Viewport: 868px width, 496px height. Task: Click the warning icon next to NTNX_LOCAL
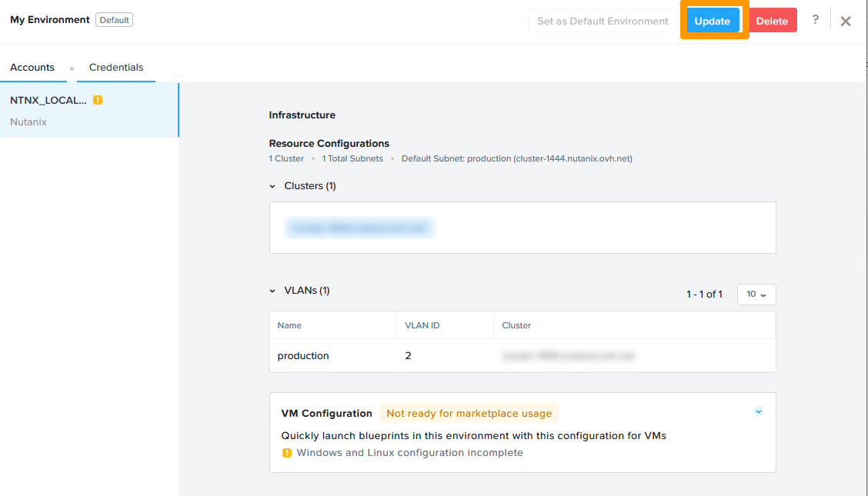(96, 99)
